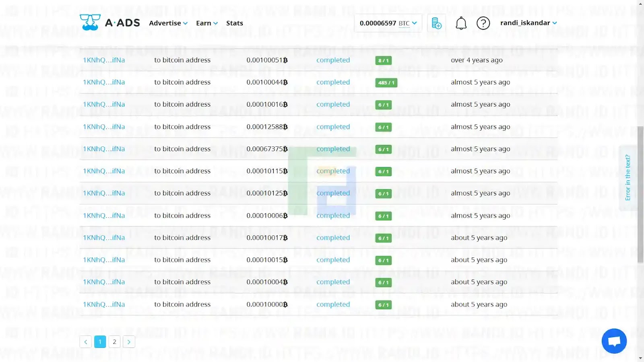The height and width of the screenshot is (362, 644).
Task: Open address link in the 0.00012588 row
Action: tap(104, 127)
